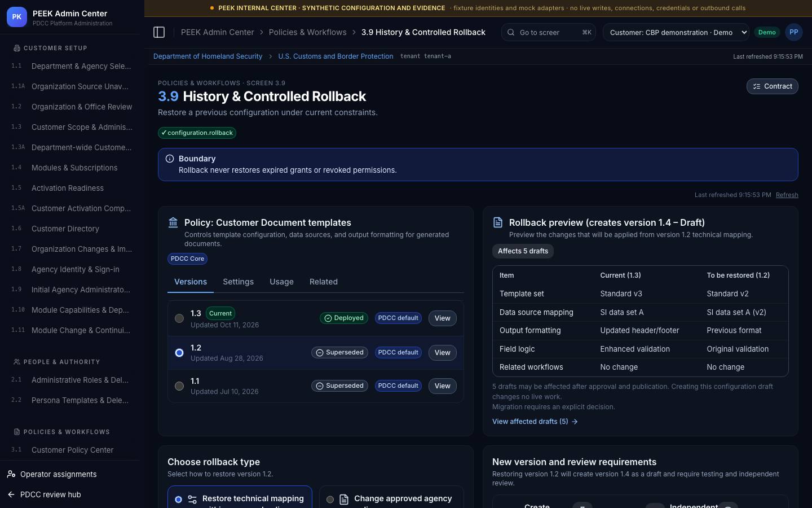Click the People & Authority section icon
The width and height of the screenshot is (812, 508).
[17, 362]
